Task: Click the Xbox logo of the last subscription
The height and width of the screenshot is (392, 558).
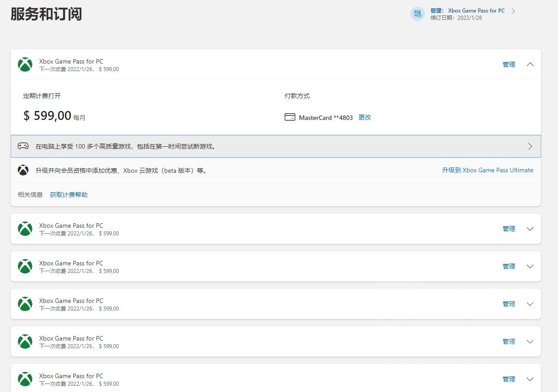Action: click(x=25, y=379)
